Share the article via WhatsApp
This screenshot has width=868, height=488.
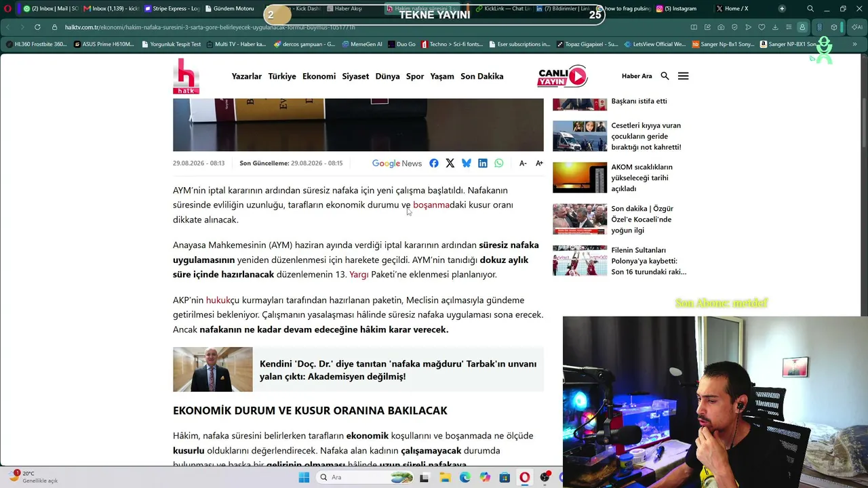pos(499,163)
